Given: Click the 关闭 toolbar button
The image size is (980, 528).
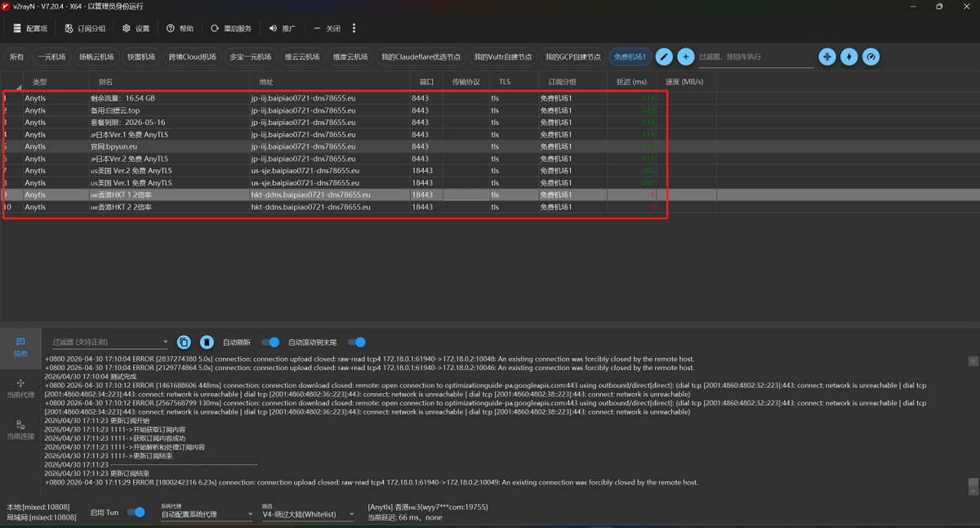Looking at the screenshot, I should (x=327, y=28).
